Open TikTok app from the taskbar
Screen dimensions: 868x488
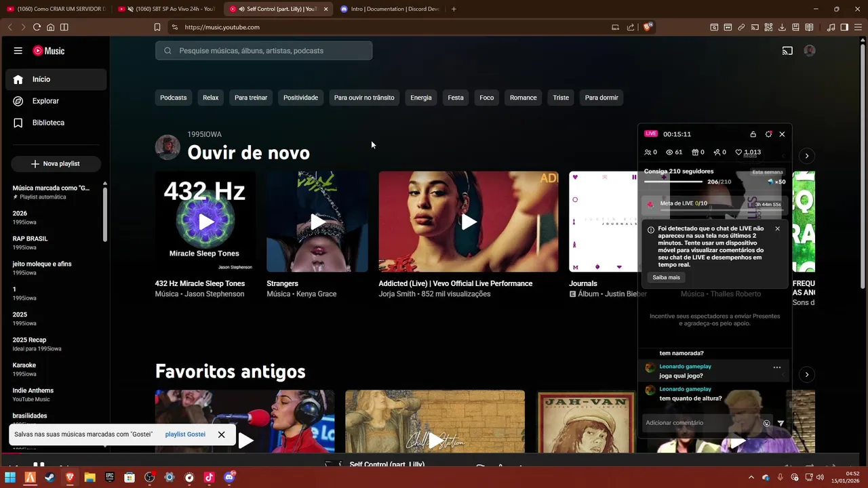[209, 477]
